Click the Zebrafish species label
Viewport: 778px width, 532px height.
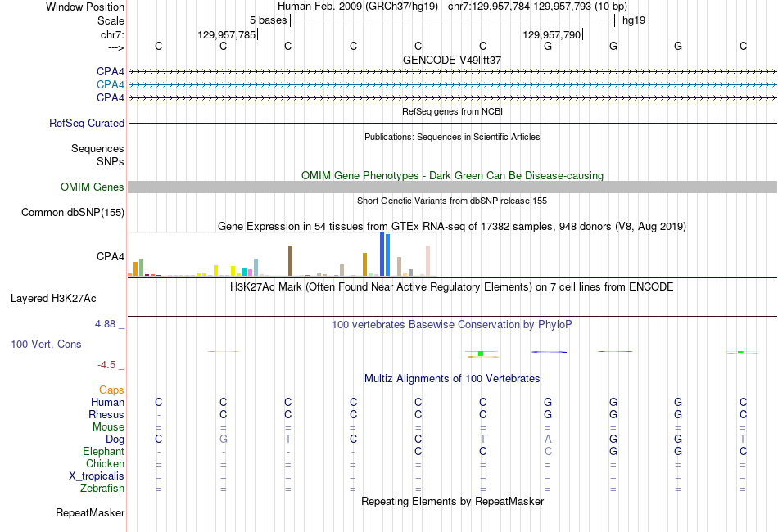coord(102,489)
